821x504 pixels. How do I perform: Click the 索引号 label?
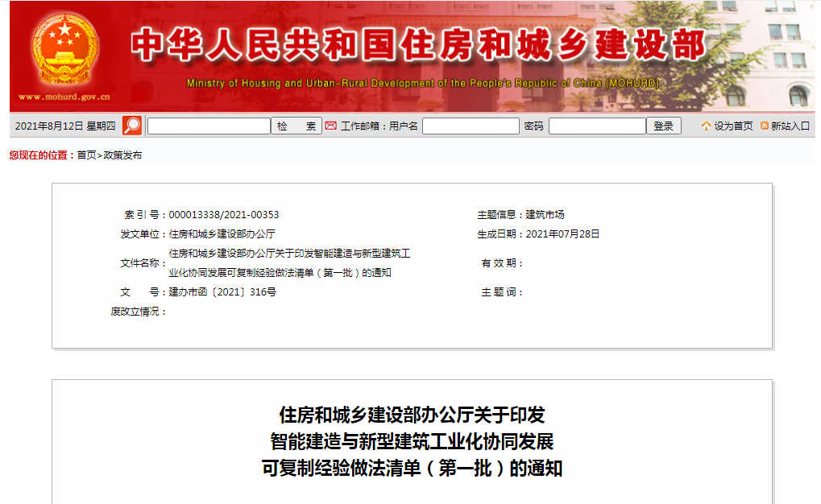(x=145, y=215)
